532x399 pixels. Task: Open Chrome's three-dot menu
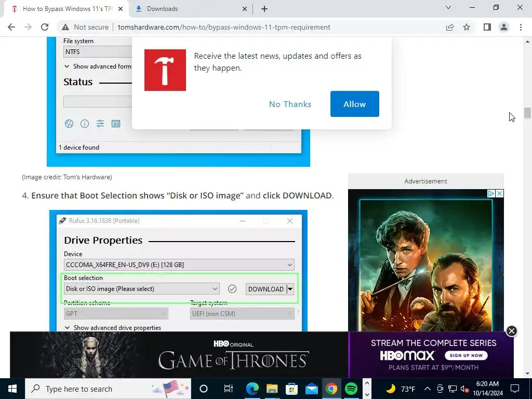(x=521, y=27)
